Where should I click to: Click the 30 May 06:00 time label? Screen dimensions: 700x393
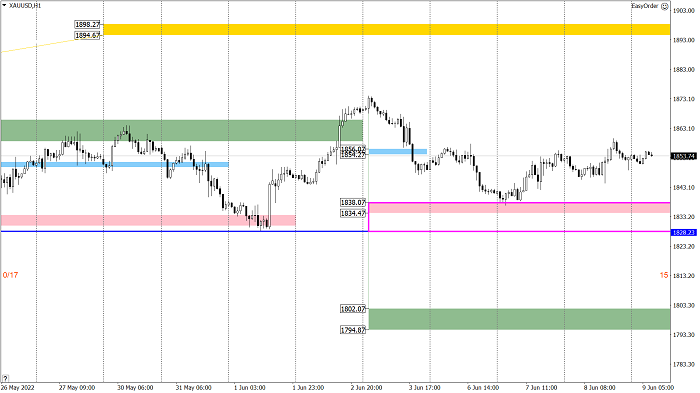pos(135,388)
